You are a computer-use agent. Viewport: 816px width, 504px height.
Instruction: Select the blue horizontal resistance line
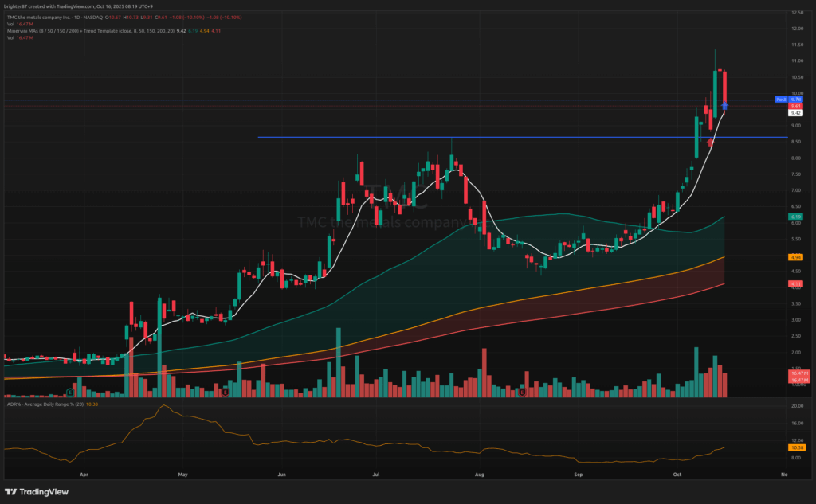[478, 138]
